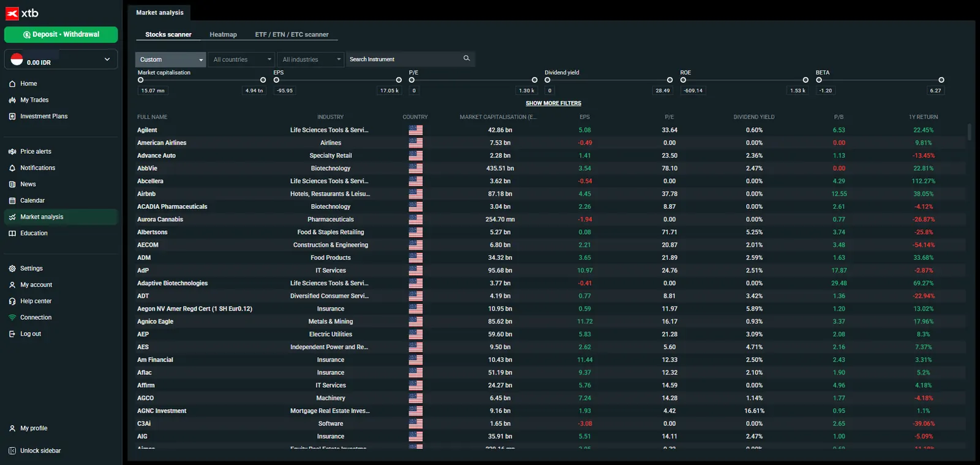Switch to the Stocks scanner tab
Screen dimensions: 980x465
[168, 35]
